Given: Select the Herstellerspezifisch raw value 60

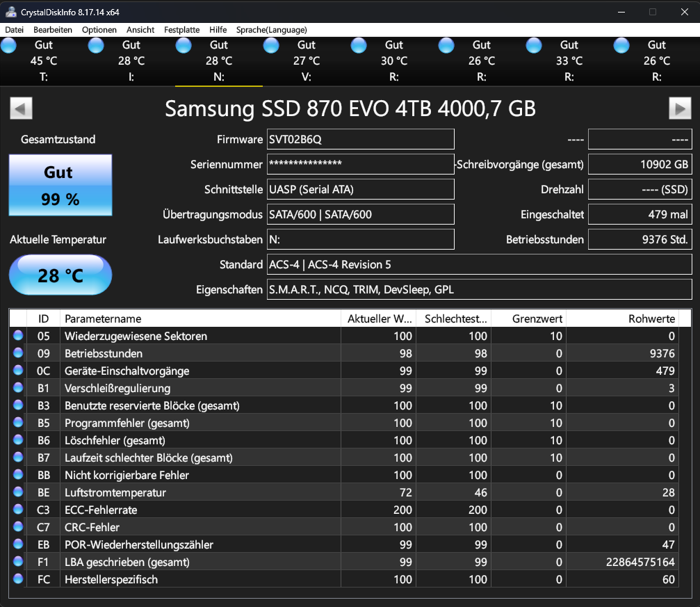Looking at the screenshot, I should click(668, 579).
